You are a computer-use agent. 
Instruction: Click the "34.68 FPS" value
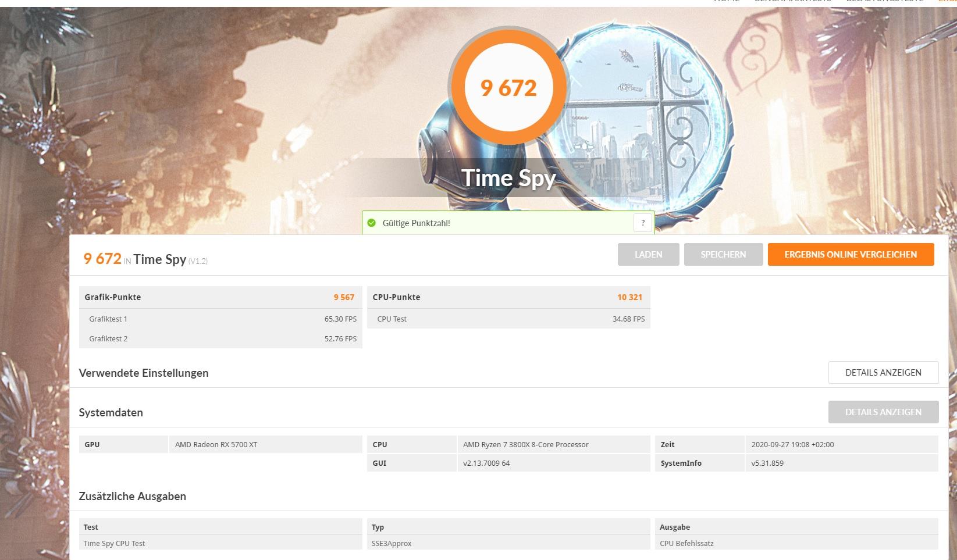(x=628, y=319)
